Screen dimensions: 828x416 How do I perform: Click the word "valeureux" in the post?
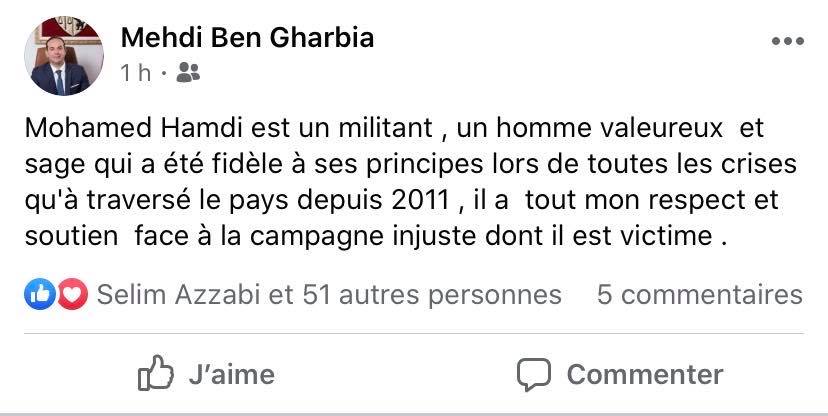coord(669,128)
